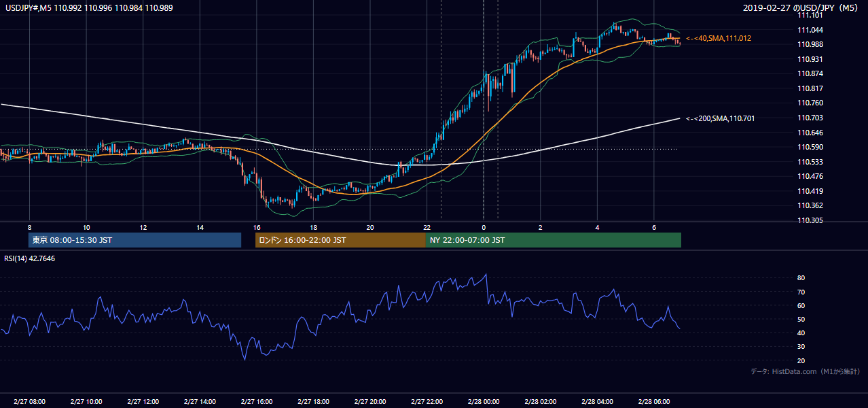Click the 2/27 16:00 date label
The image size is (868, 408).
tap(256, 402)
